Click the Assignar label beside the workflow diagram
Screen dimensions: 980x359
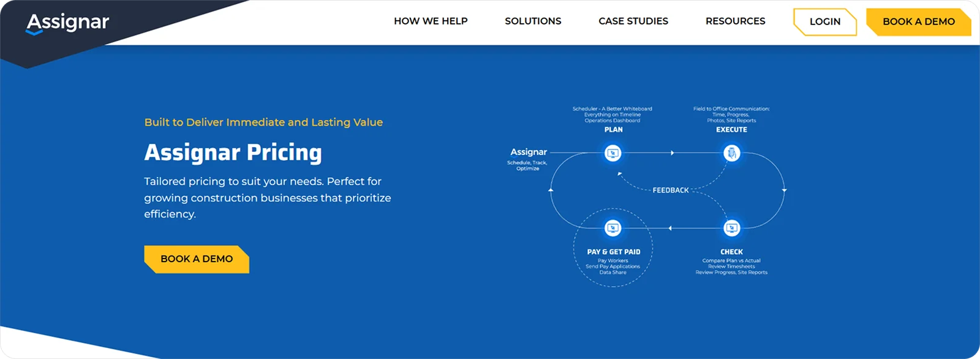coord(529,151)
